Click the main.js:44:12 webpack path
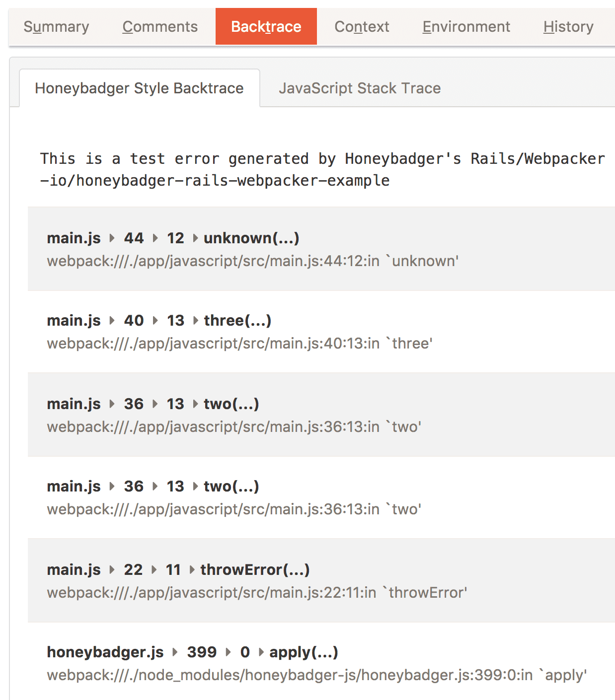This screenshot has width=615, height=700. click(252, 261)
